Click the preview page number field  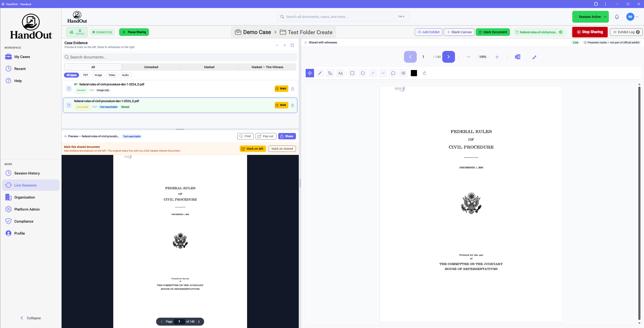[179, 322]
